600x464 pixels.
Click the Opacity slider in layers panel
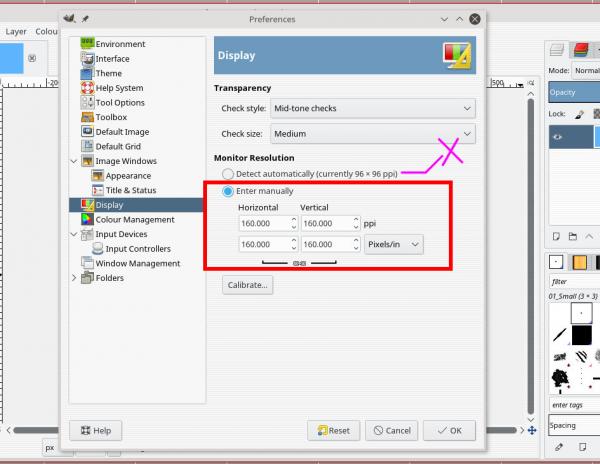pos(574,92)
